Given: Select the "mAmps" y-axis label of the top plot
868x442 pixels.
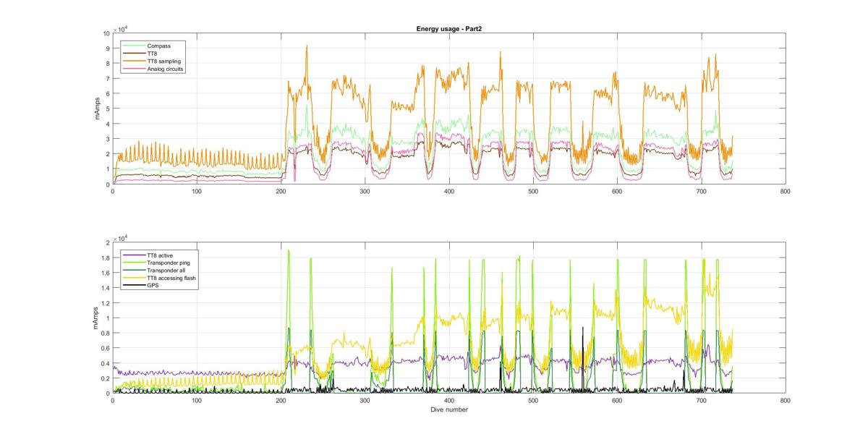Looking at the screenshot, I should pyautogui.click(x=96, y=109).
